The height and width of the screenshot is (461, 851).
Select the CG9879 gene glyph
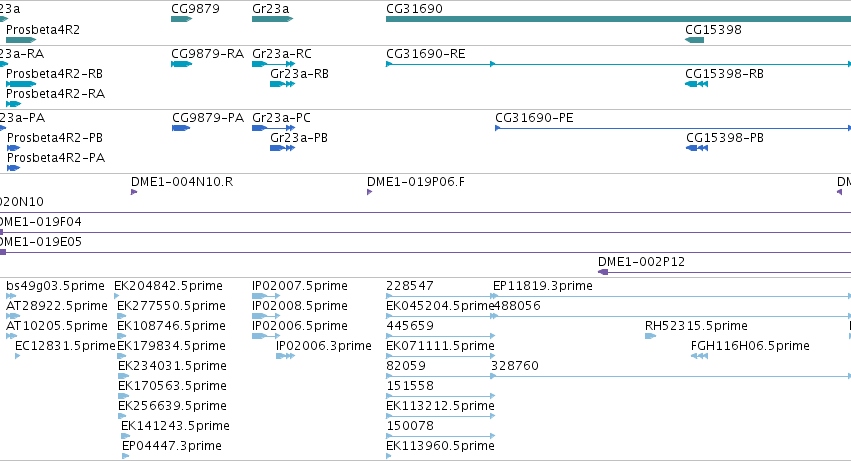pyautogui.click(x=181, y=19)
